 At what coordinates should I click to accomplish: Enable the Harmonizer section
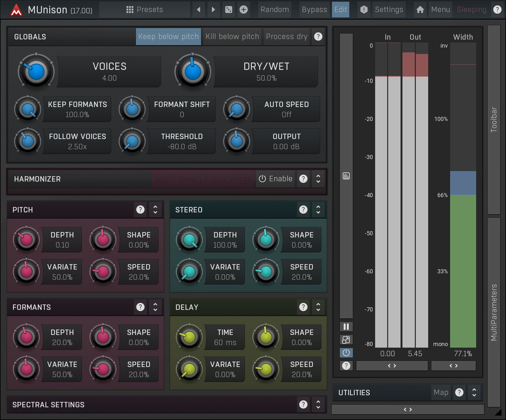coord(275,179)
